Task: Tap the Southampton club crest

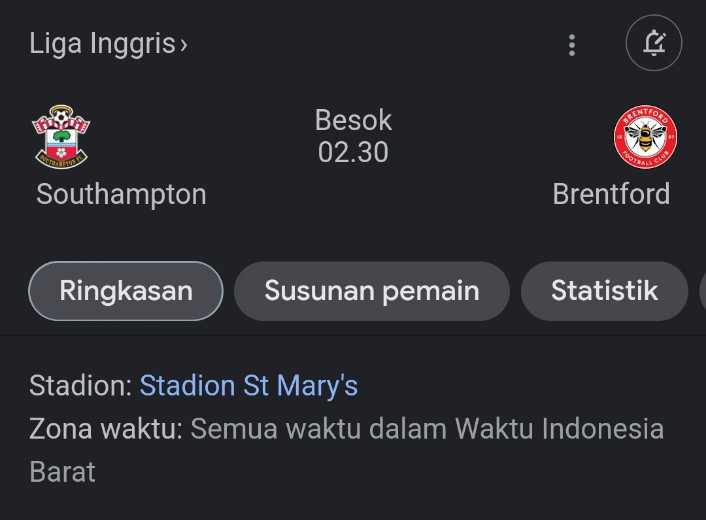Action: (61, 137)
